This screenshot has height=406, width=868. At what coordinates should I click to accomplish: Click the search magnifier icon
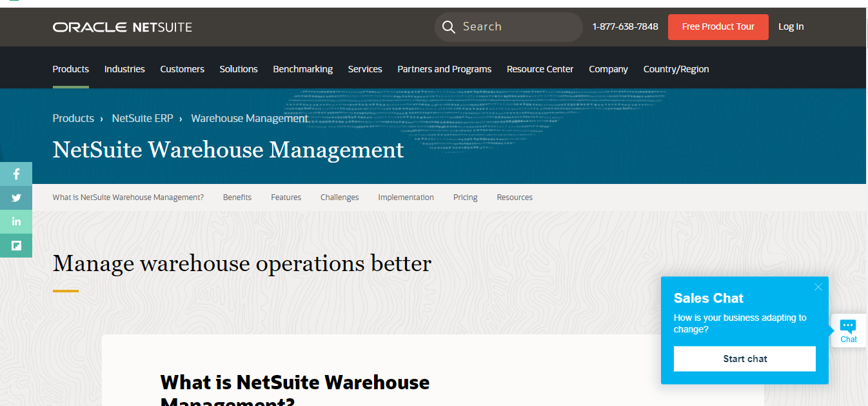449,27
